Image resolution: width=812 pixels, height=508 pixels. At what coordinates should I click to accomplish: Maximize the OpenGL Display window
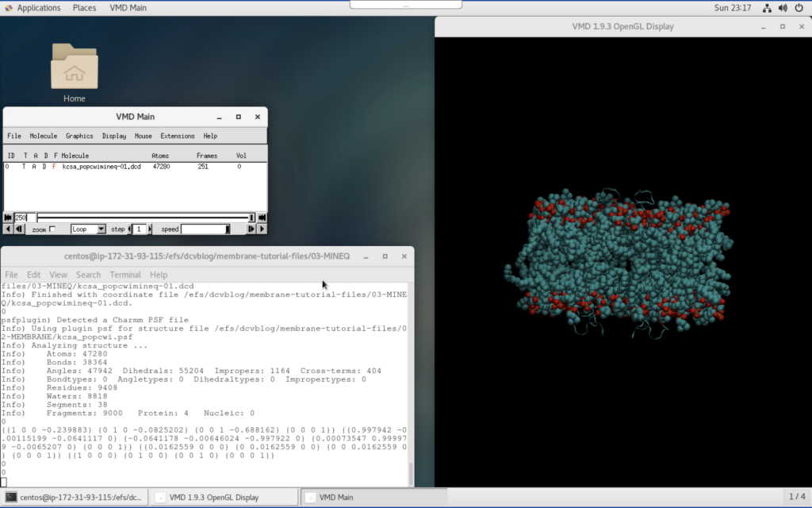point(783,27)
